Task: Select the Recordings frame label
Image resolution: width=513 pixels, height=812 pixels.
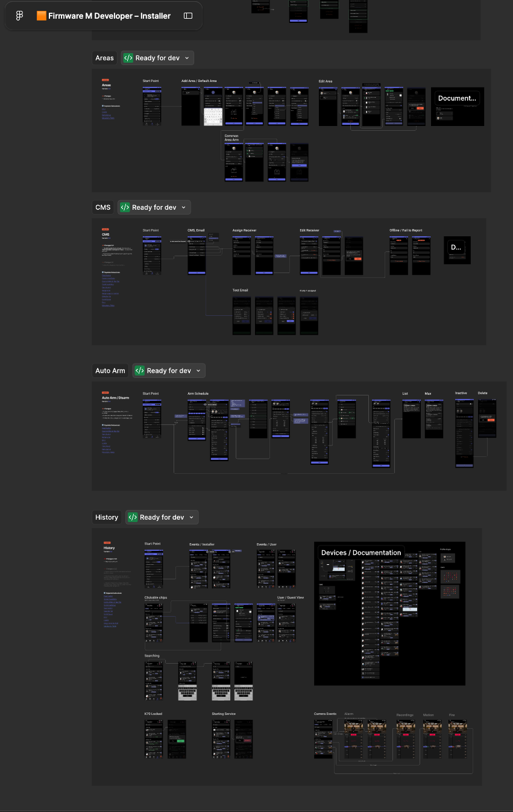Action: (405, 715)
